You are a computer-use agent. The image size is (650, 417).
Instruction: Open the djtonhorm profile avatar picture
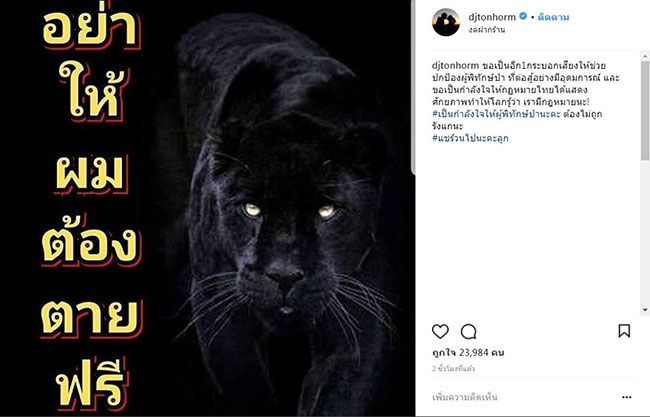[x=446, y=22]
